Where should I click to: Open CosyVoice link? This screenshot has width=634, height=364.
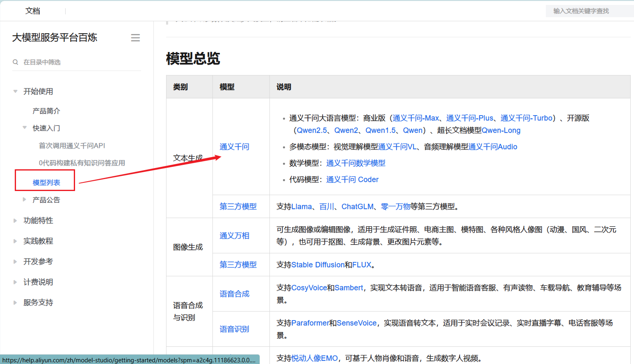[x=309, y=288]
